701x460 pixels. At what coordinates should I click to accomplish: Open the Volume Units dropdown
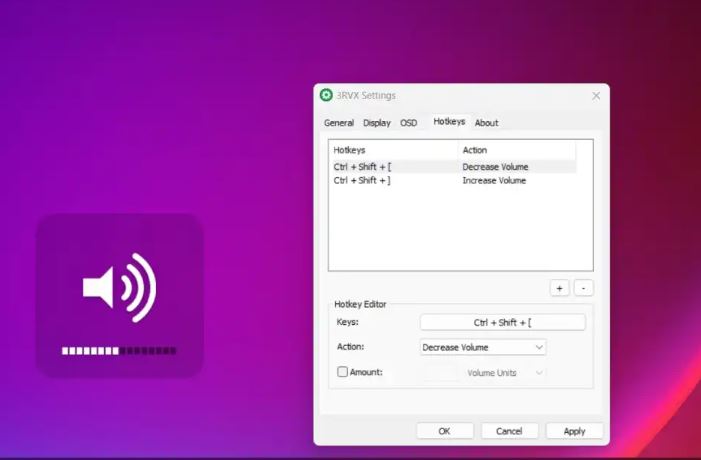pos(504,373)
